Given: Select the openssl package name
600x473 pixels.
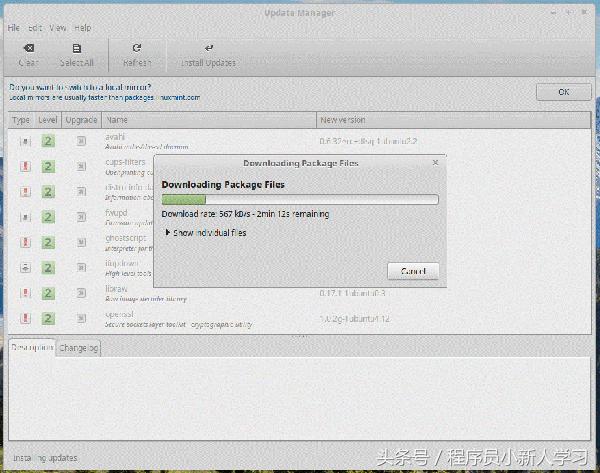Looking at the screenshot, I should (119, 314).
